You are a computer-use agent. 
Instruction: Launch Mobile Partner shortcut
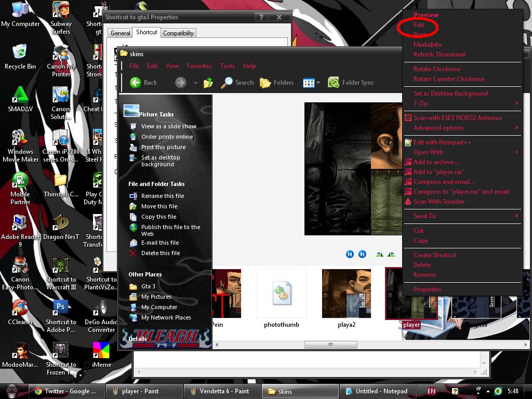[20, 189]
